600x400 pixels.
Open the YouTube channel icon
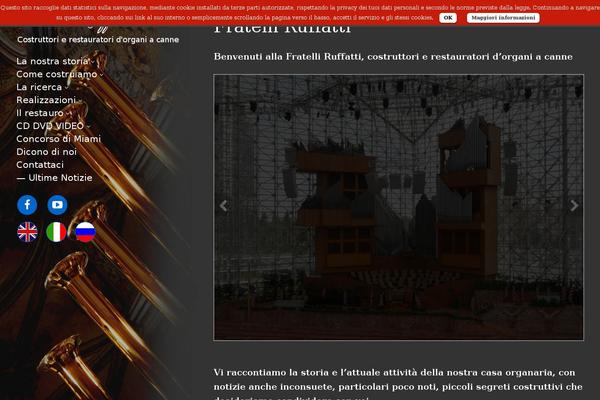57,205
